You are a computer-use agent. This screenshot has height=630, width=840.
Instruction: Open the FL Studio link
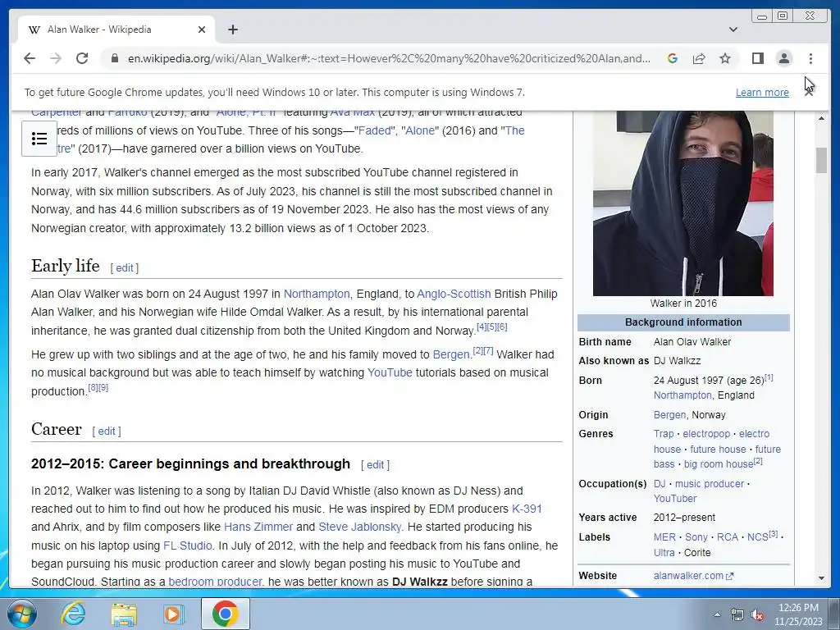click(x=188, y=546)
